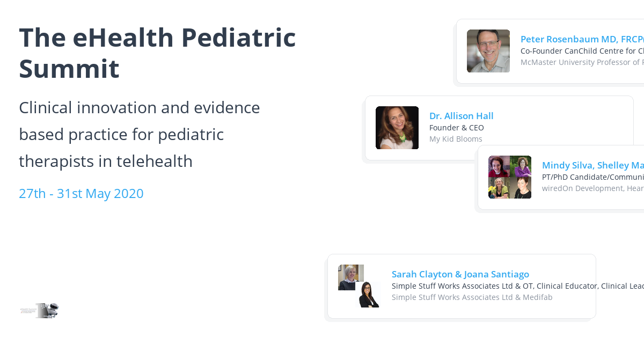Open the Mindy Silva, Shelley speaker link

pyautogui.click(x=593, y=165)
